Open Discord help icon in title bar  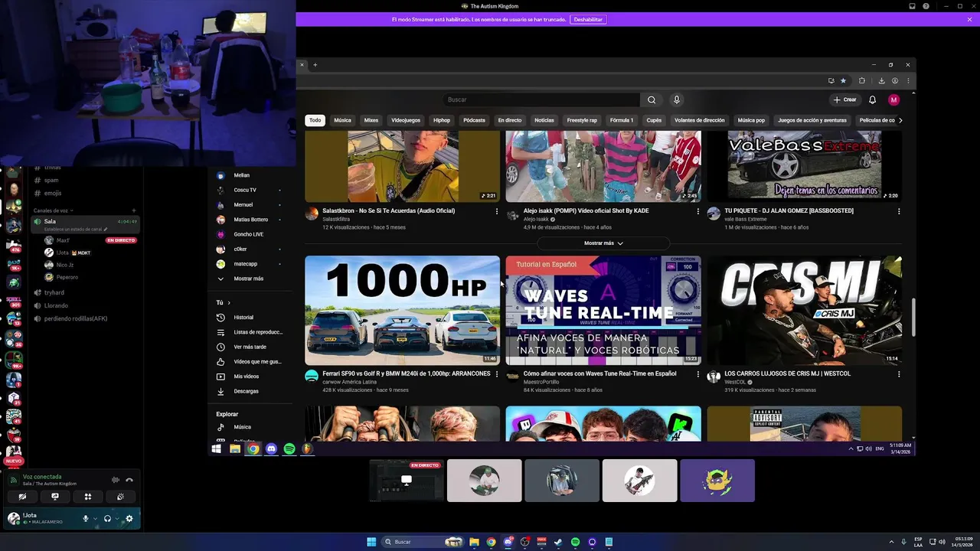pyautogui.click(x=926, y=6)
